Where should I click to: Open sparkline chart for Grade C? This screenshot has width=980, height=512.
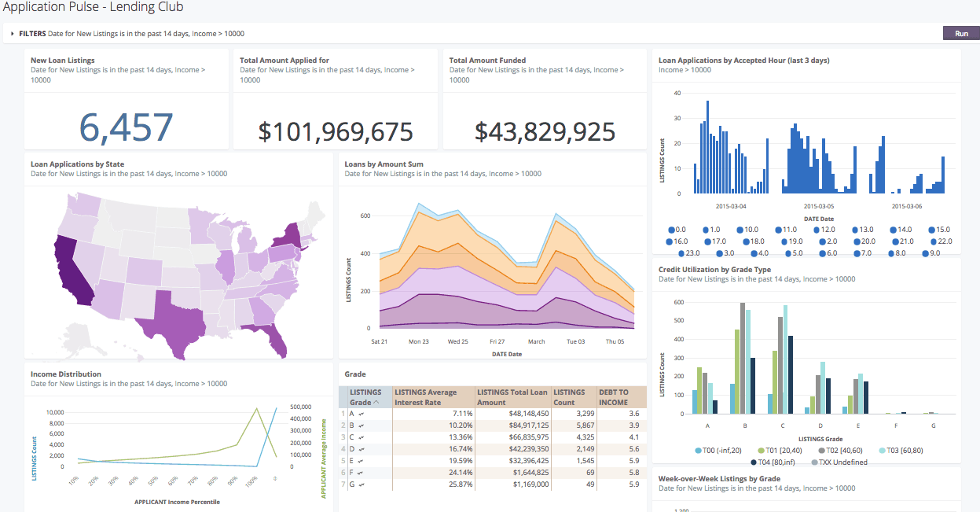click(x=361, y=436)
